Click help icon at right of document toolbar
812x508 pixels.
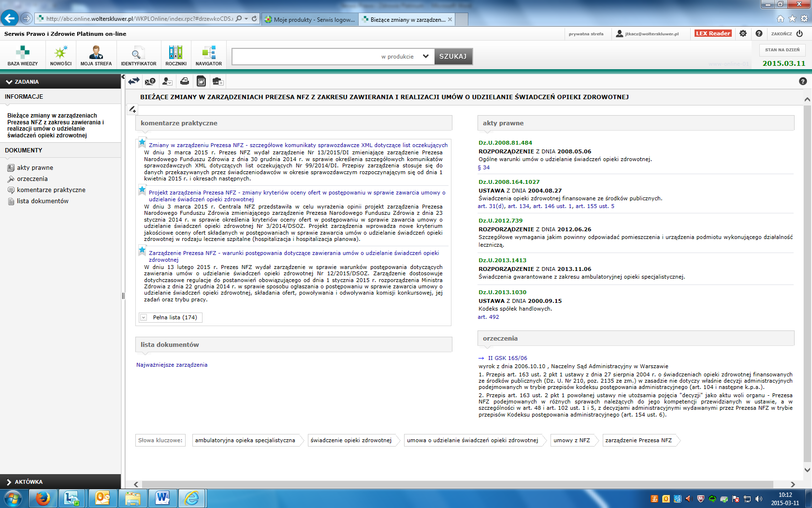(803, 82)
